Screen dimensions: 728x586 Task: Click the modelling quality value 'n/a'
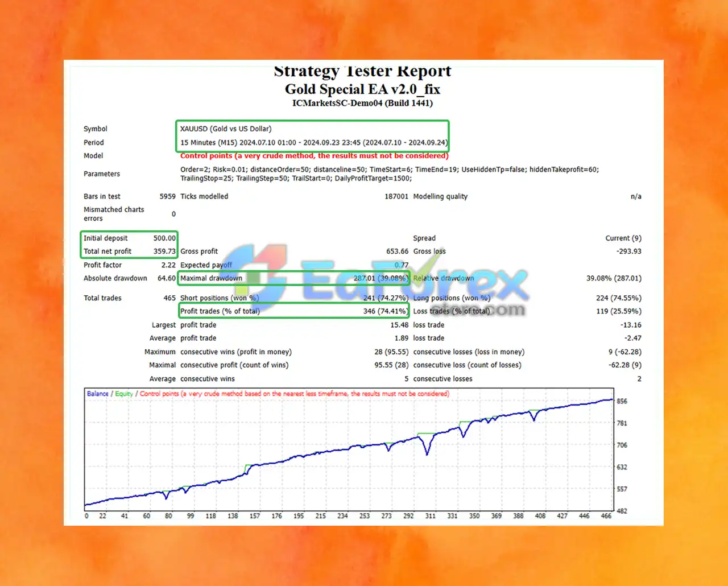click(636, 196)
